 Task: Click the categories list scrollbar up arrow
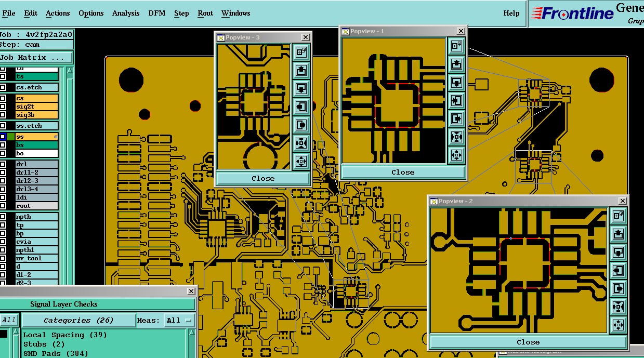click(x=191, y=333)
